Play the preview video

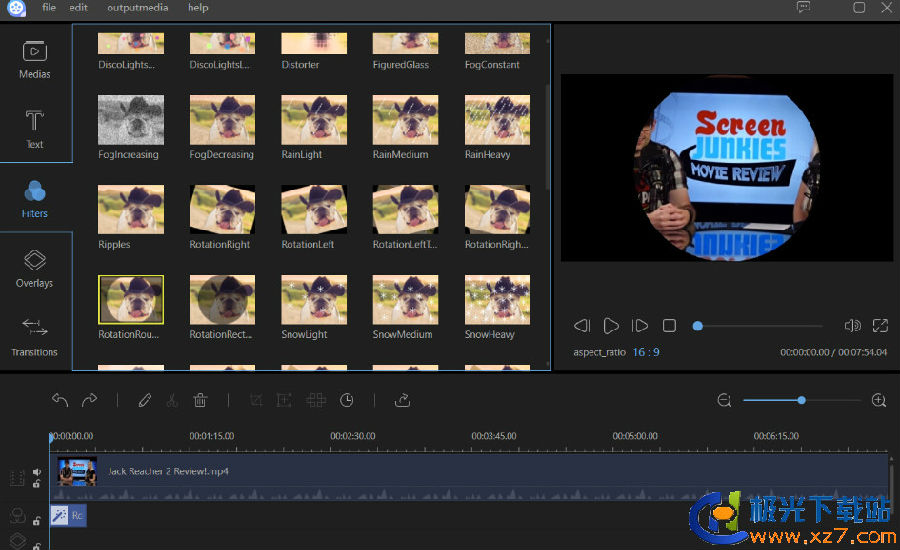coord(611,326)
